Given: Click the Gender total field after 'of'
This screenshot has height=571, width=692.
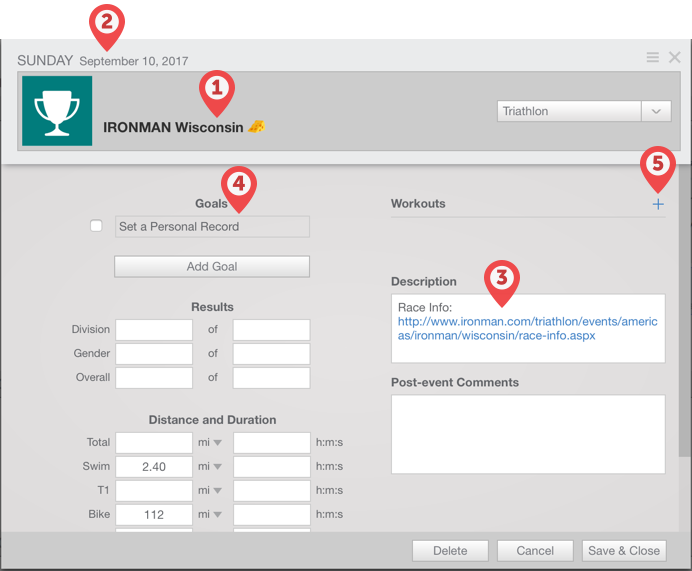Looking at the screenshot, I should point(271,354).
